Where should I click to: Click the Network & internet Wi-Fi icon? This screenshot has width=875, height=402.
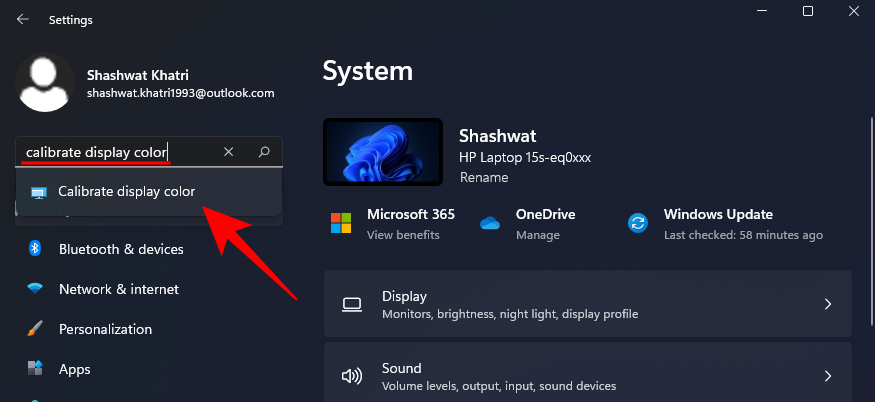36,289
